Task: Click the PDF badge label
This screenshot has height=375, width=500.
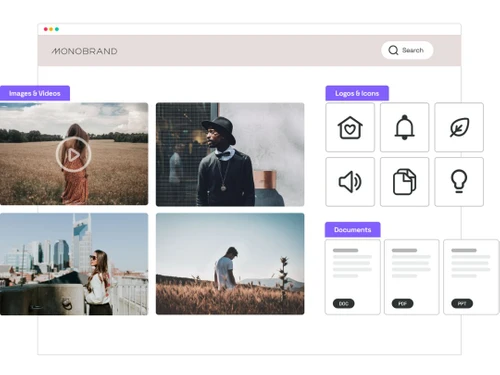Action: tap(403, 304)
